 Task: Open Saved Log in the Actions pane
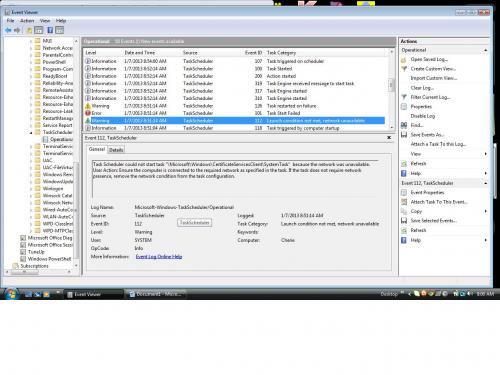[x=429, y=59]
